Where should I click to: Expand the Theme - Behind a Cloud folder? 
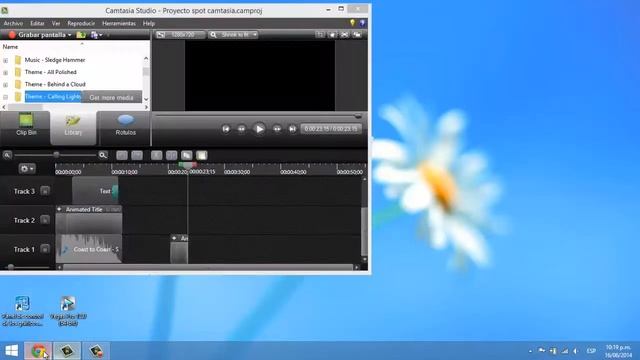coord(5,85)
